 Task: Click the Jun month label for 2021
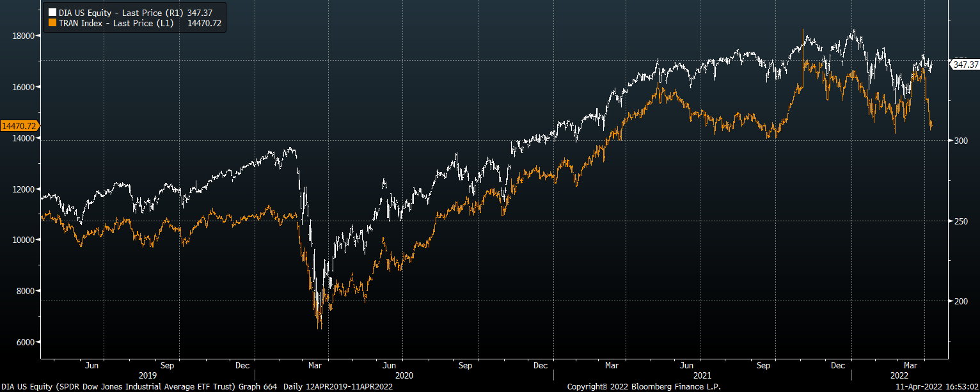pyautogui.click(x=687, y=365)
